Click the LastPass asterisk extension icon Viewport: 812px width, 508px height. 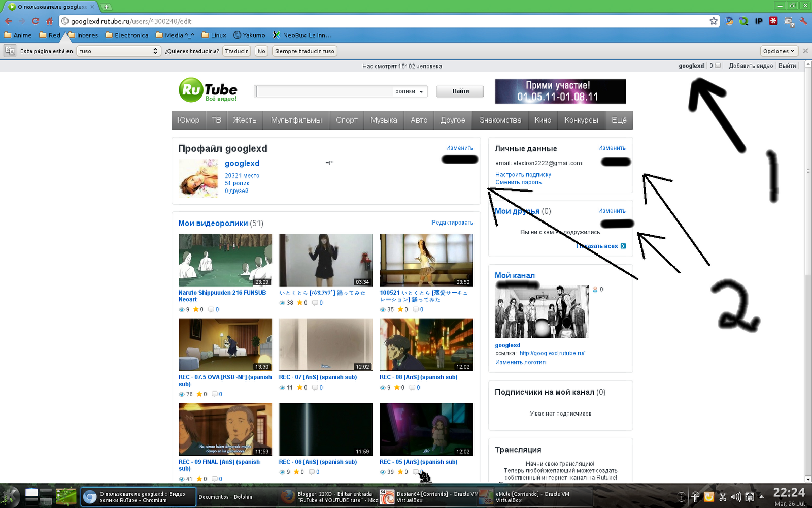click(773, 21)
